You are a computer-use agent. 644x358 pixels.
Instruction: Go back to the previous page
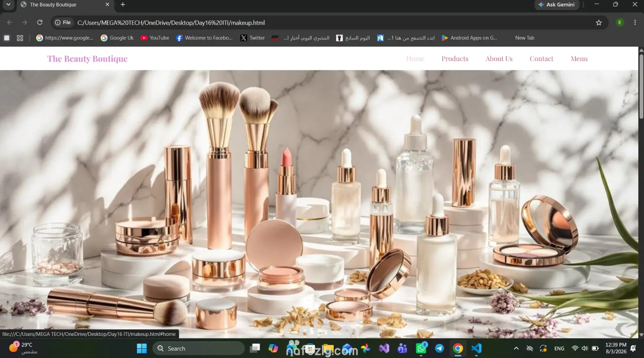pos(10,23)
